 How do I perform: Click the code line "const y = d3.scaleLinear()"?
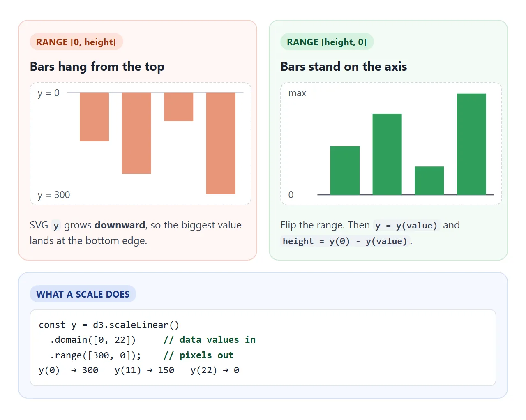(109, 325)
